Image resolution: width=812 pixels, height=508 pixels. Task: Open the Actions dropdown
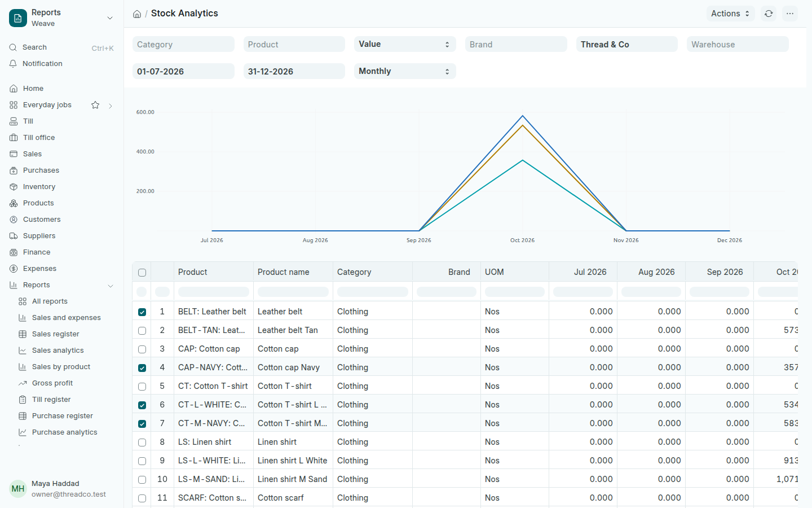coord(730,14)
